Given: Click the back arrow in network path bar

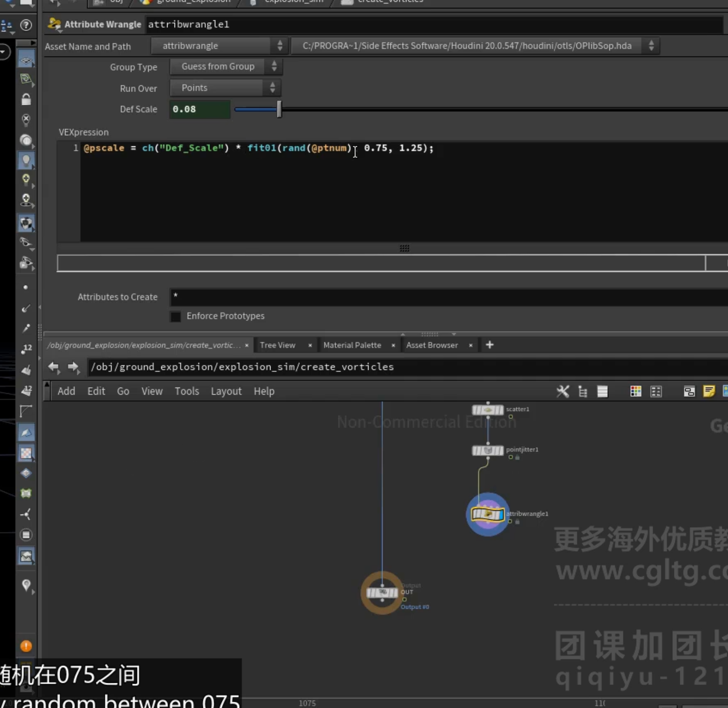Looking at the screenshot, I should coord(53,367).
